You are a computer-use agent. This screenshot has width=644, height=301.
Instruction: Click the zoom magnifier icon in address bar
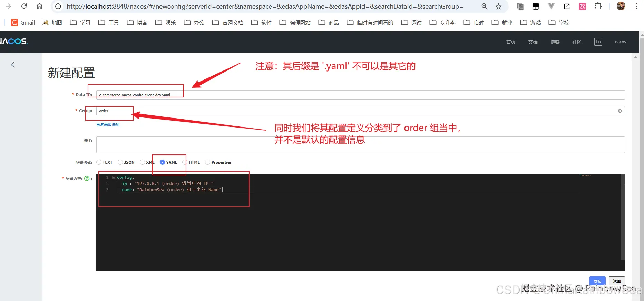(x=485, y=6)
